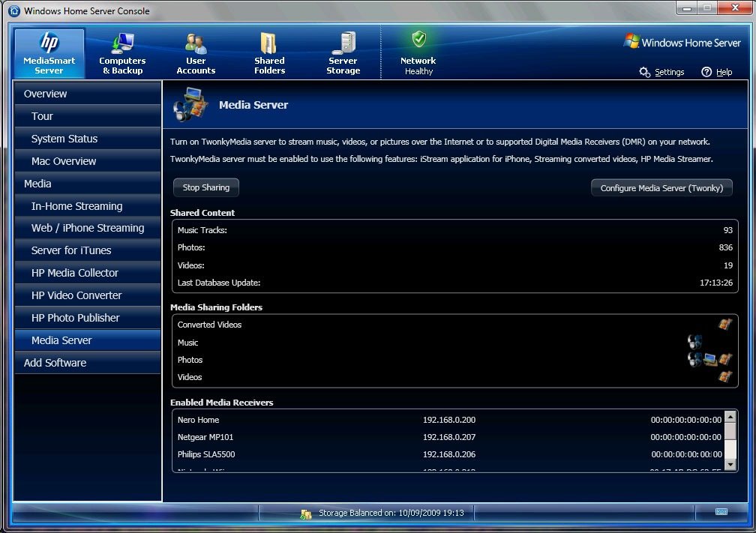Click Configure Media Server (Twonky) button
Screen dimensions: 756x533
tap(661, 188)
